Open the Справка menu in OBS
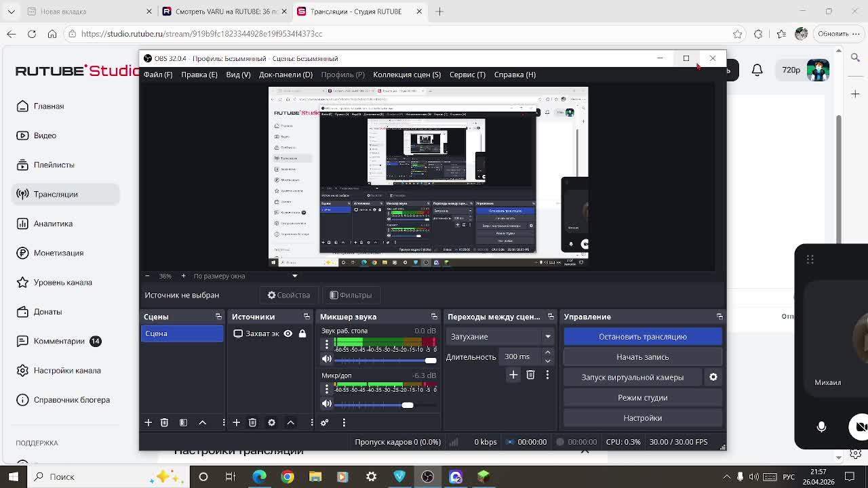The width and height of the screenshot is (868, 488). [x=515, y=75]
